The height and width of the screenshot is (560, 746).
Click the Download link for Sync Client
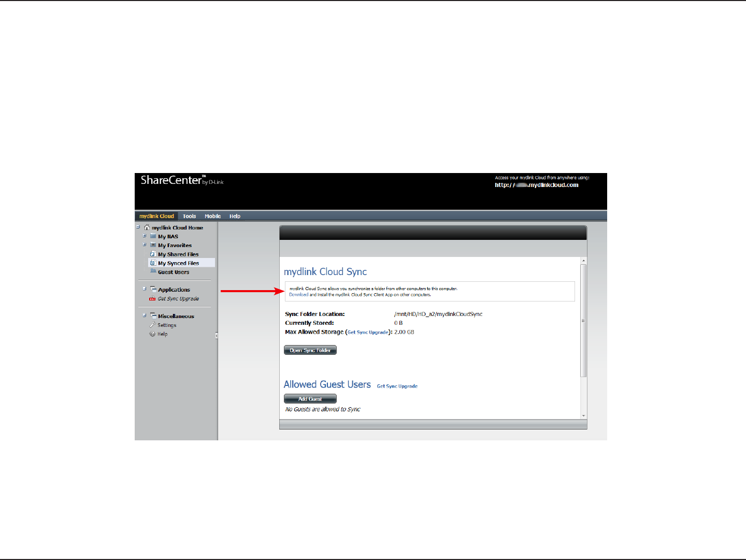[x=298, y=295]
